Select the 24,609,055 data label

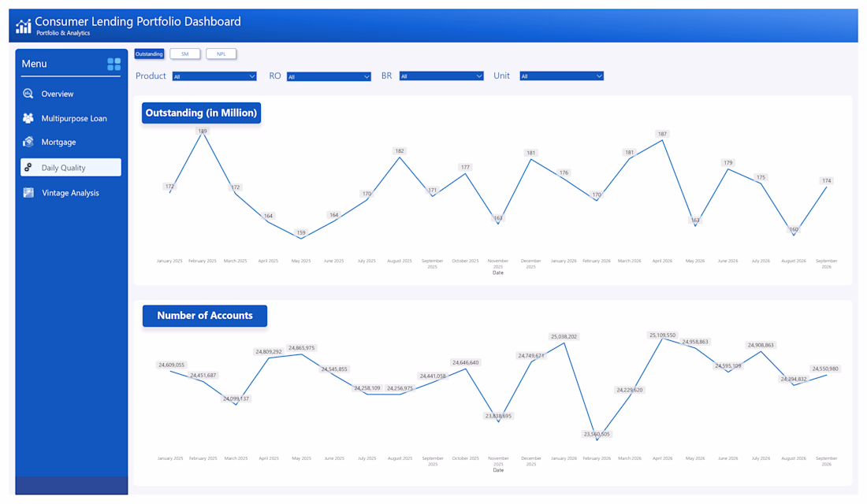tap(171, 365)
